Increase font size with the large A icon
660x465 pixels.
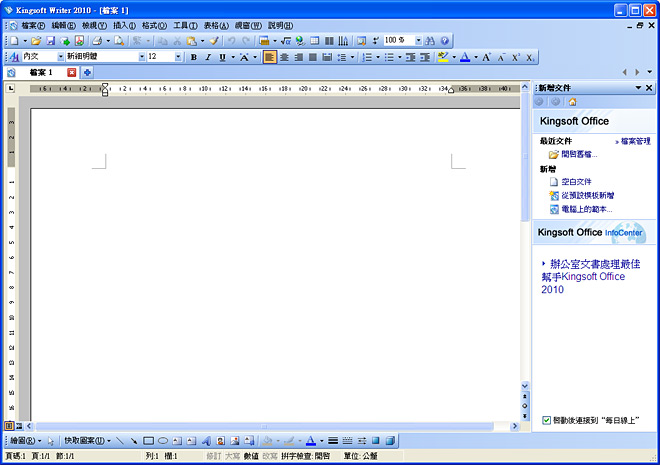(x=486, y=57)
